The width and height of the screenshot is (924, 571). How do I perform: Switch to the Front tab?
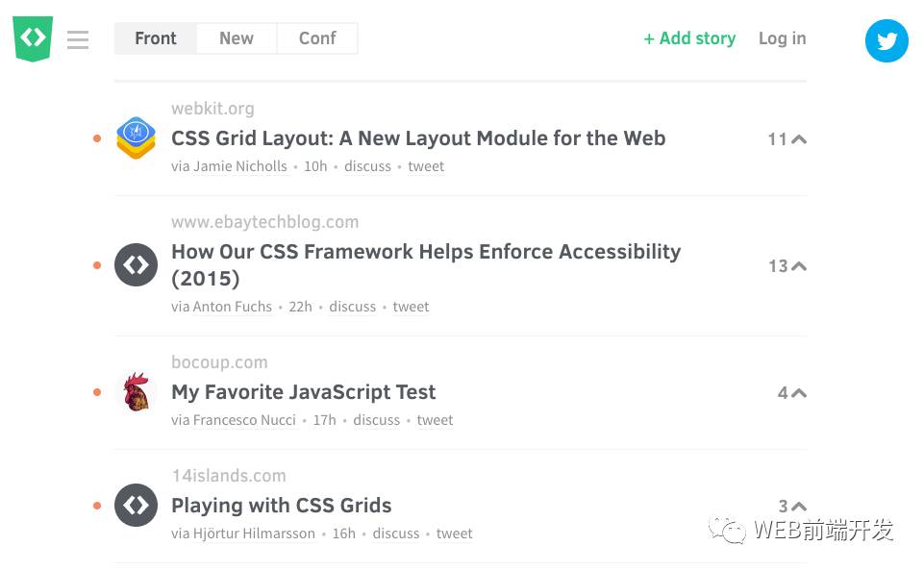(156, 38)
